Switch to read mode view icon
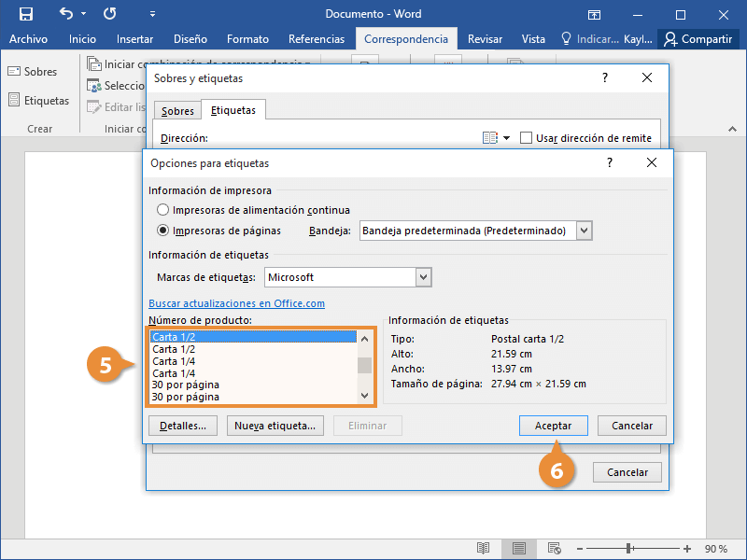 (483, 549)
